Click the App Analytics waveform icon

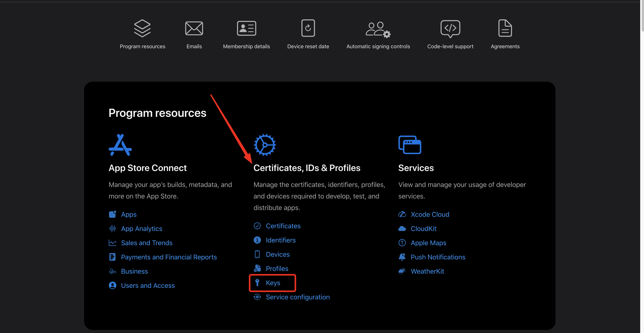click(x=113, y=228)
